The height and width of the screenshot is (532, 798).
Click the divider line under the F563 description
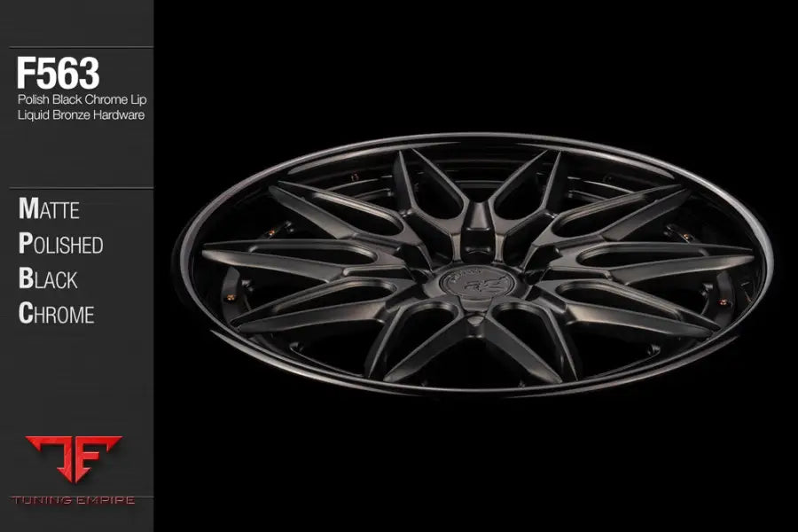click(76, 188)
